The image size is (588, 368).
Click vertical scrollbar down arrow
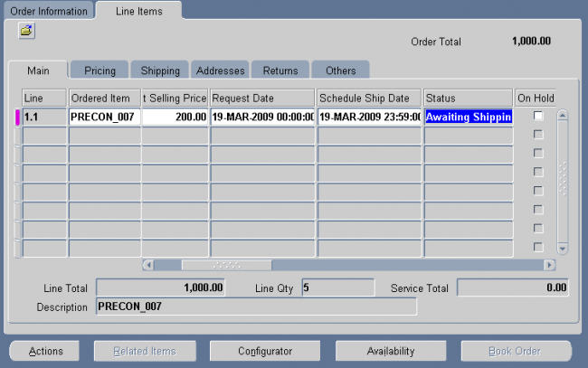click(562, 249)
